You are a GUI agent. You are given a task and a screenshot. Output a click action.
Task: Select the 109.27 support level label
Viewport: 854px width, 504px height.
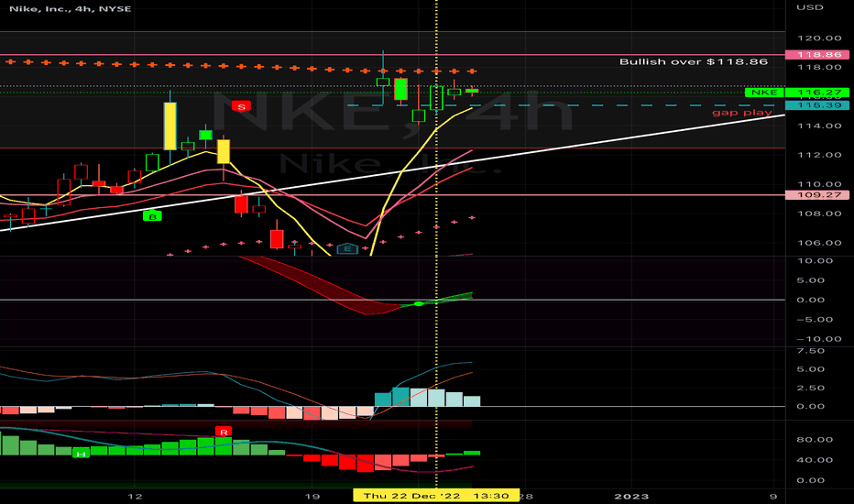(816, 194)
